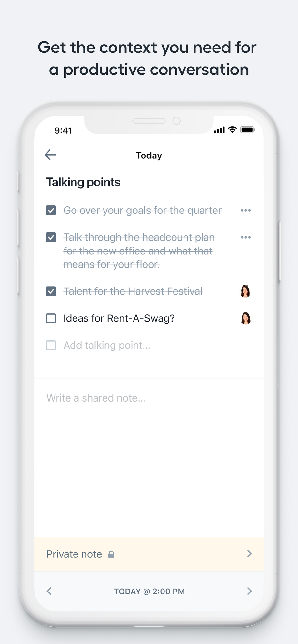The width and height of the screenshot is (298, 644).
Task: Uncheck 'Go over your goals' checkbox
Action: click(51, 210)
